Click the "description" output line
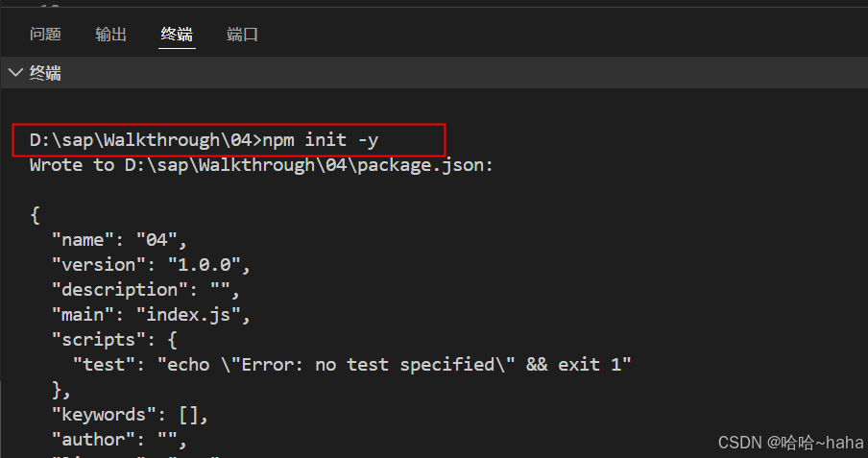This screenshot has height=458, width=868. click(x=146, y=290)
